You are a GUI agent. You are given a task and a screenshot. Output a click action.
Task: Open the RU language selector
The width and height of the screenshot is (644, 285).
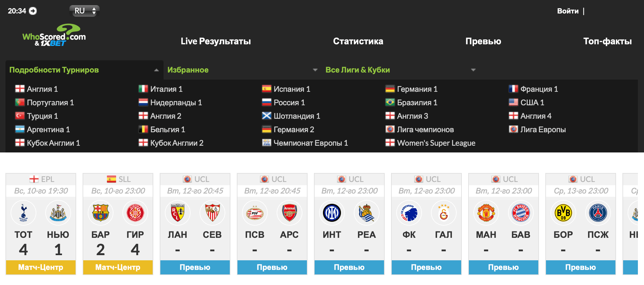(85, 11)
